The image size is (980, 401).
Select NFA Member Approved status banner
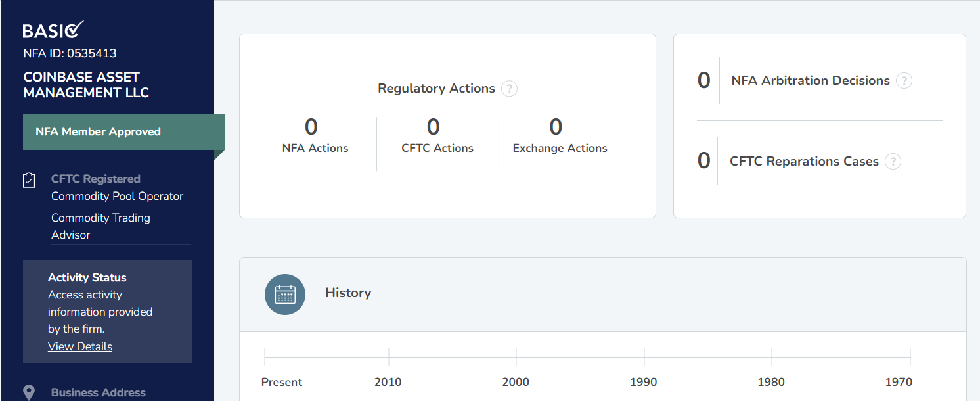coord(123,131)
